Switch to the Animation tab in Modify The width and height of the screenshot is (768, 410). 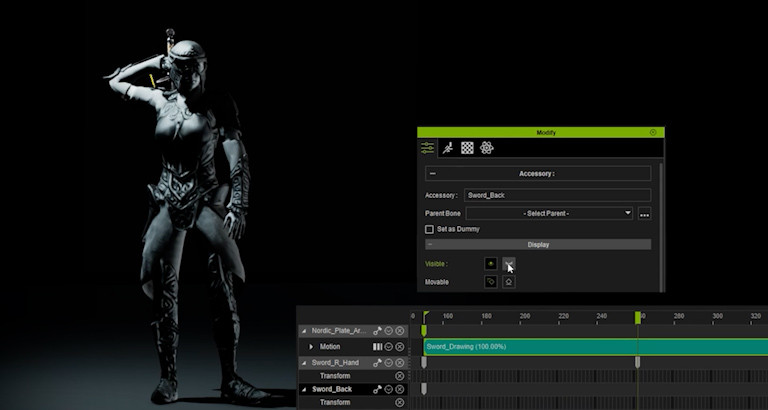pyautogui.click(x=448, y=148)
